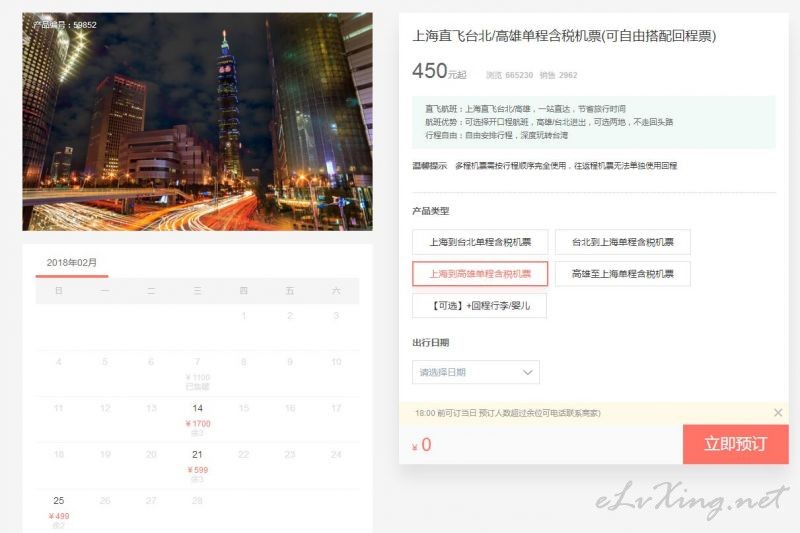Click the ¥0 total price display
Viewport: 800px width, 533px height.
coord(421,445)
